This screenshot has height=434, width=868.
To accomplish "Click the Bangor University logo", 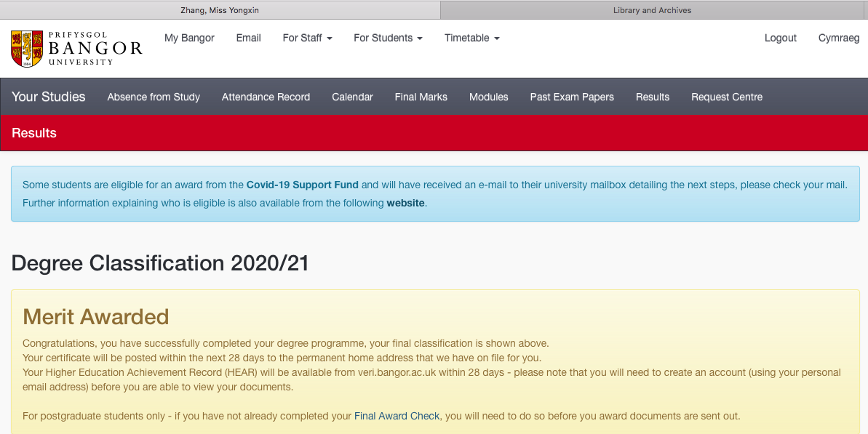I will coord(76,48).
